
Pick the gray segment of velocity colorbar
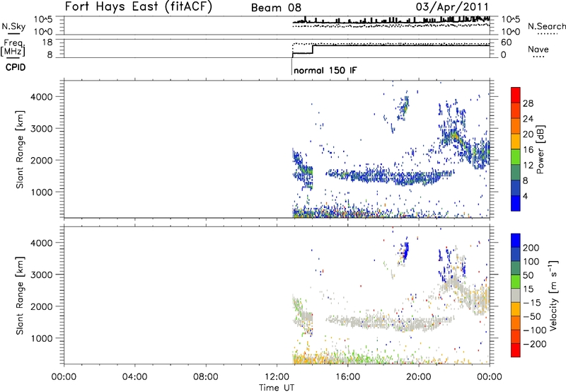516,295
